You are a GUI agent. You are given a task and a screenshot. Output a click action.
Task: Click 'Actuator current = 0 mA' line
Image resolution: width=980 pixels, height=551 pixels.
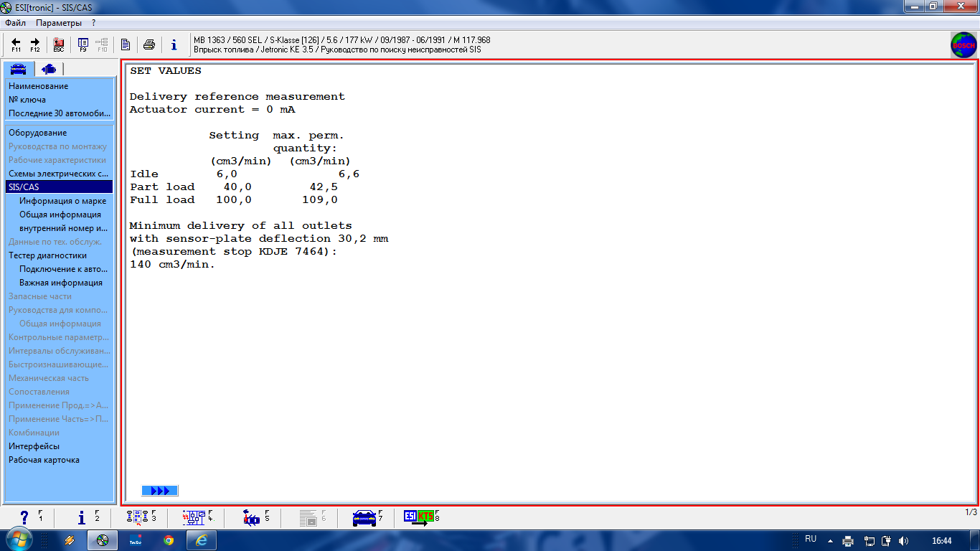pyautogui.click(x=212, y=110)
